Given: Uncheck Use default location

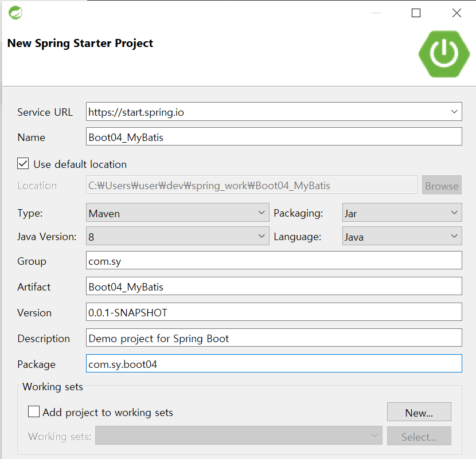Looking at the screenshot, I should (23, 163).
